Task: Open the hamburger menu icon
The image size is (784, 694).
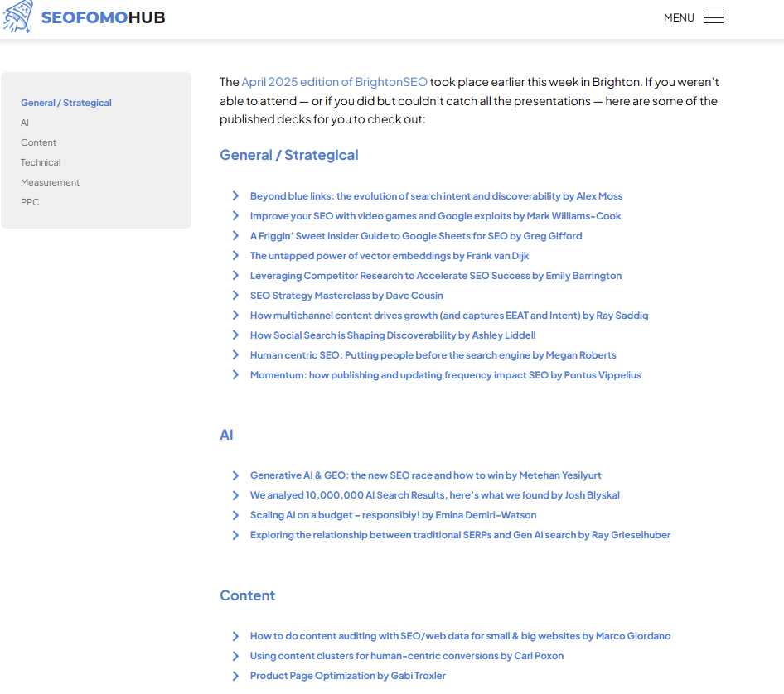Action: 713,17
